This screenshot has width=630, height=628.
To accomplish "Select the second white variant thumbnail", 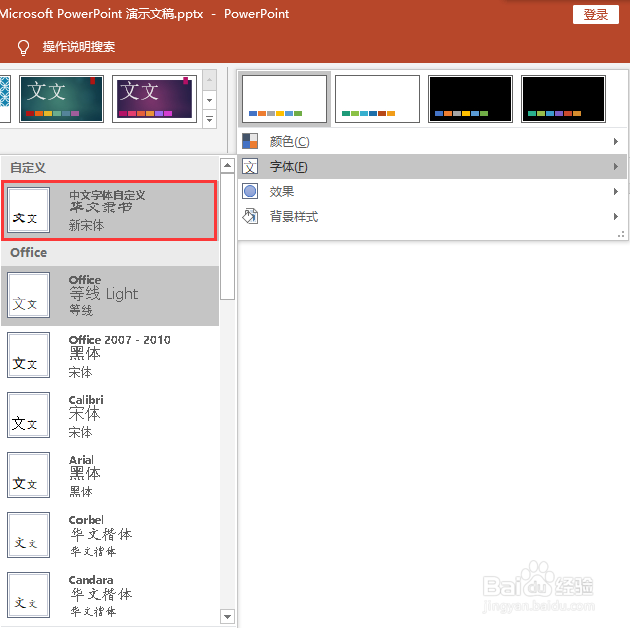I will coord(377,99).
